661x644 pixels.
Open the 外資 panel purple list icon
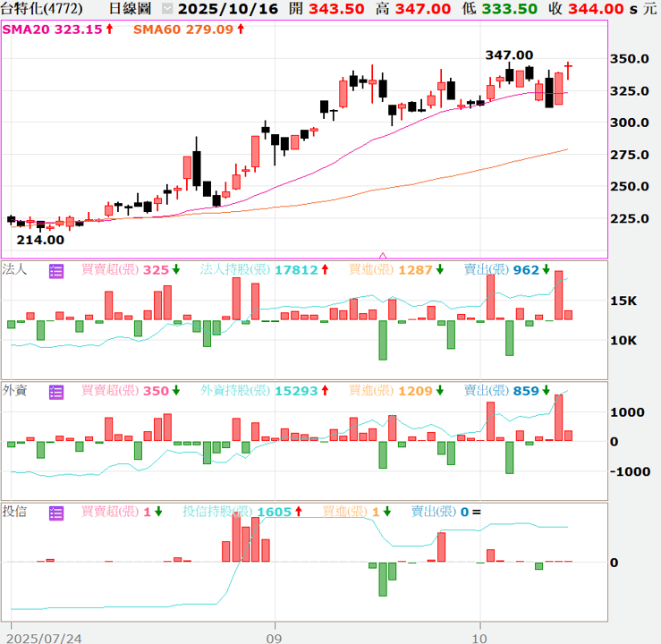tap(56, 392)
